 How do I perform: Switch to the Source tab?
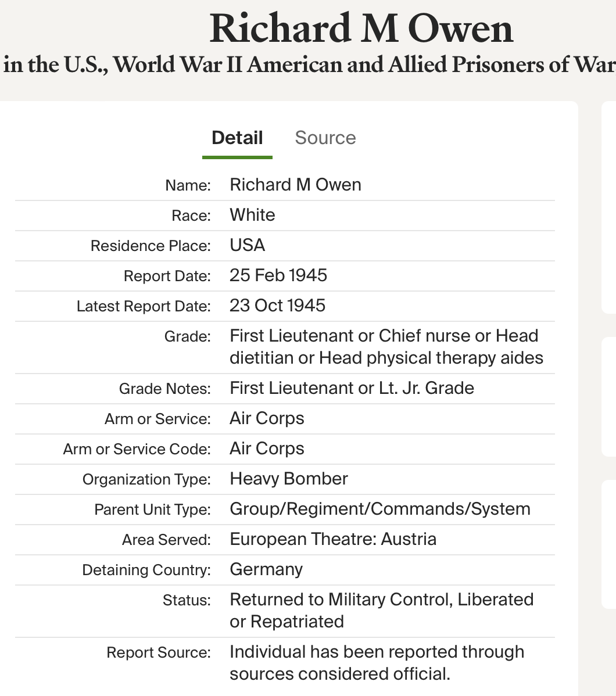point(325,138)
